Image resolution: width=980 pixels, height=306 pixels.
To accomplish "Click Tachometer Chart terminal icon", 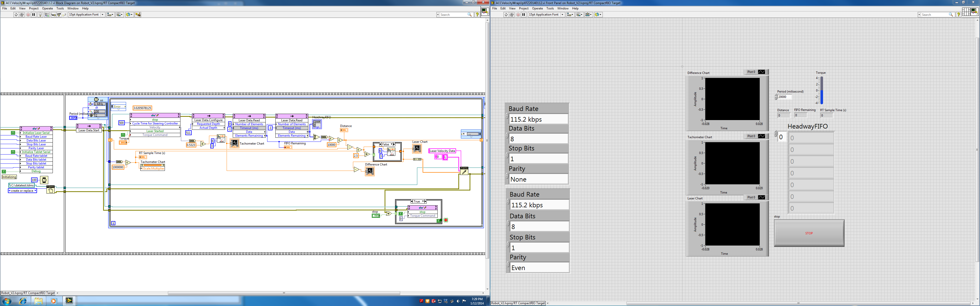I will click(234, 143).
